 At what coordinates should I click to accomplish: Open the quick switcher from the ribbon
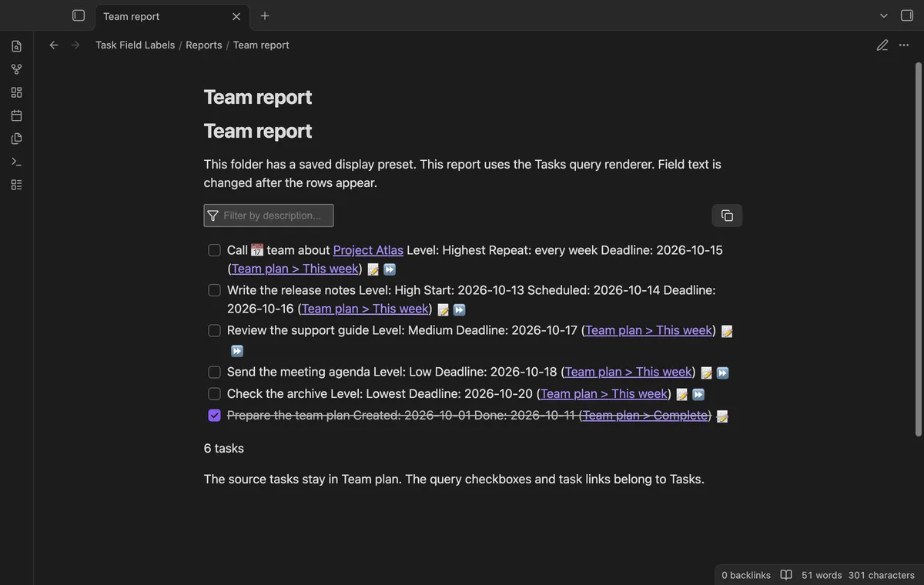[16, 46]
